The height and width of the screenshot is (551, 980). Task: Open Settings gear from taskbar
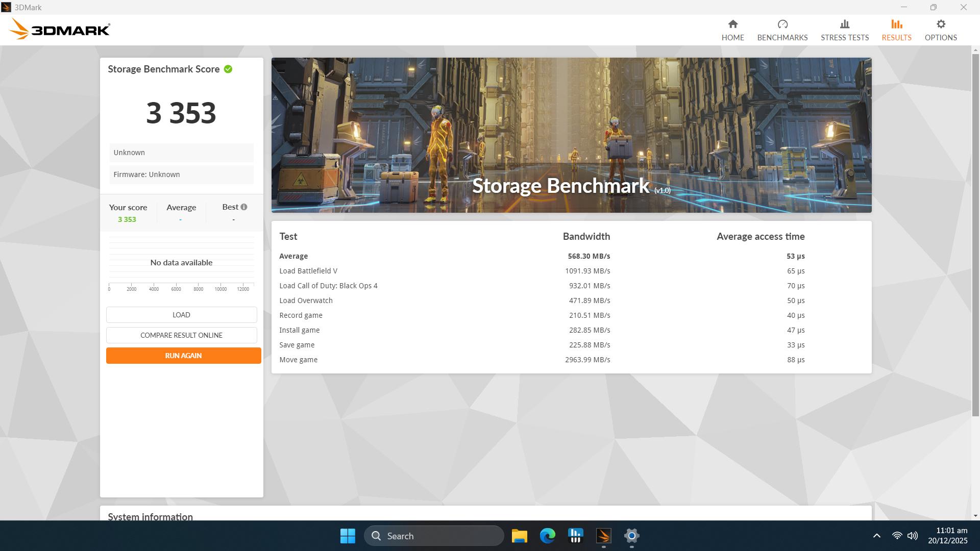pos(631,536)
